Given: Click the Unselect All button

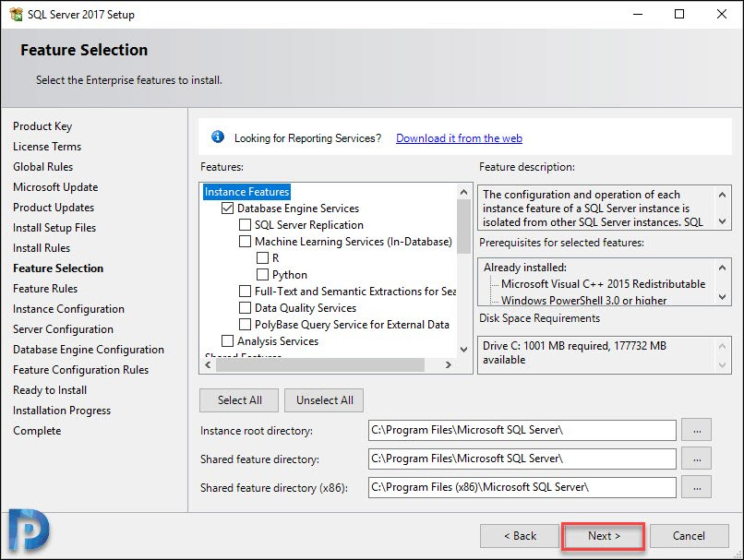Looking at the screenshot, I should 325,400.
